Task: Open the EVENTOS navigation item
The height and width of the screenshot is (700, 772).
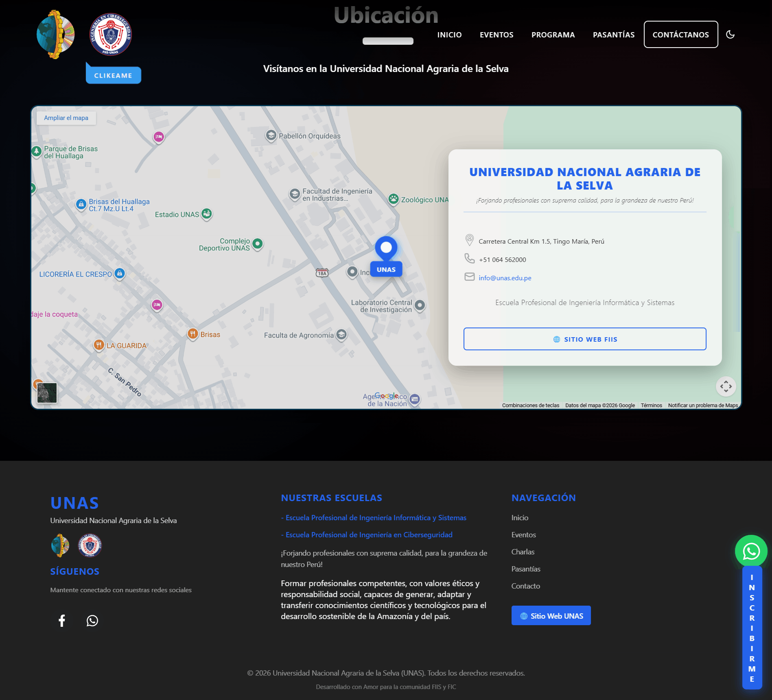Action: (x=496, y=35)
